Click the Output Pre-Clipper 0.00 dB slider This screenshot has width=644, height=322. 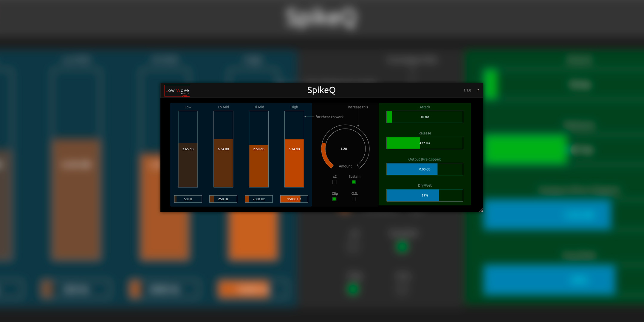coord(425,169)
